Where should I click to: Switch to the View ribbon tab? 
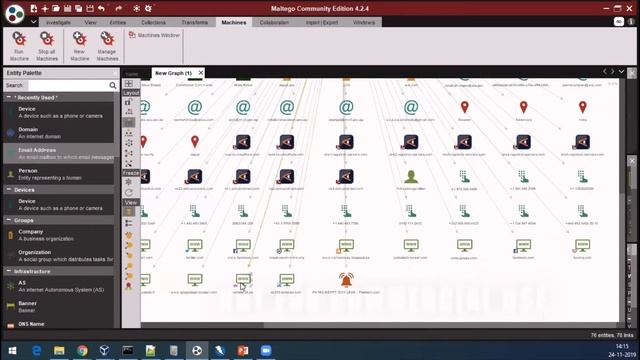pyautogui.click(x=90, y=22)
